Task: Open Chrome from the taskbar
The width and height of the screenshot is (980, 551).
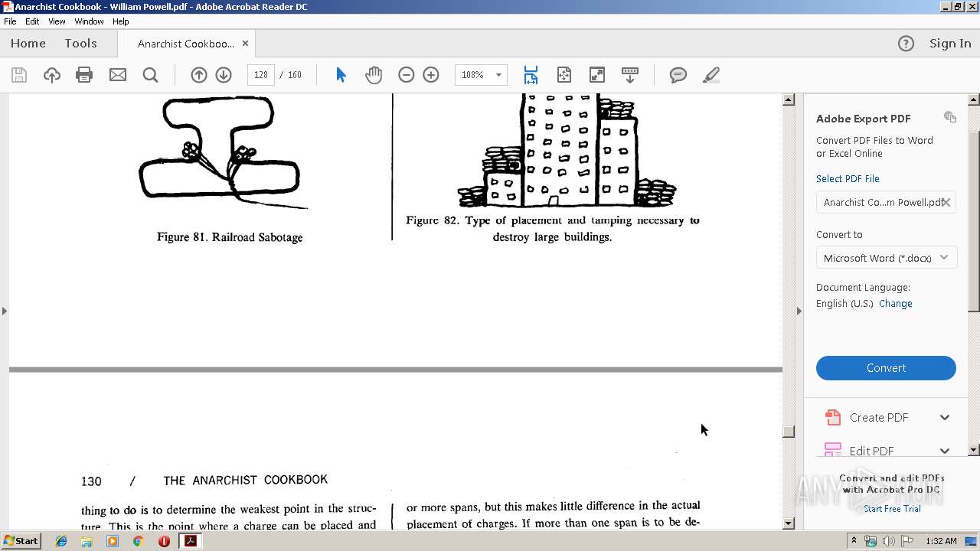Action: (138, 541)
